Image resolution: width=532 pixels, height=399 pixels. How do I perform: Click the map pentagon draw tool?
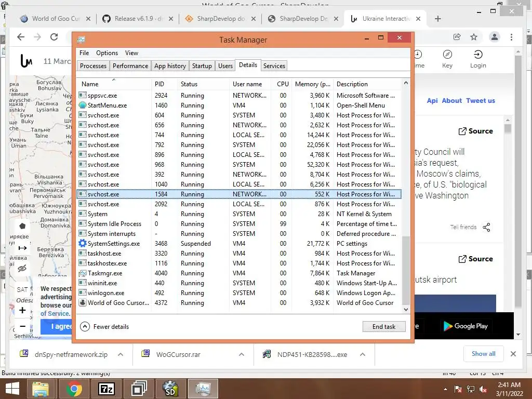[22, 226]
